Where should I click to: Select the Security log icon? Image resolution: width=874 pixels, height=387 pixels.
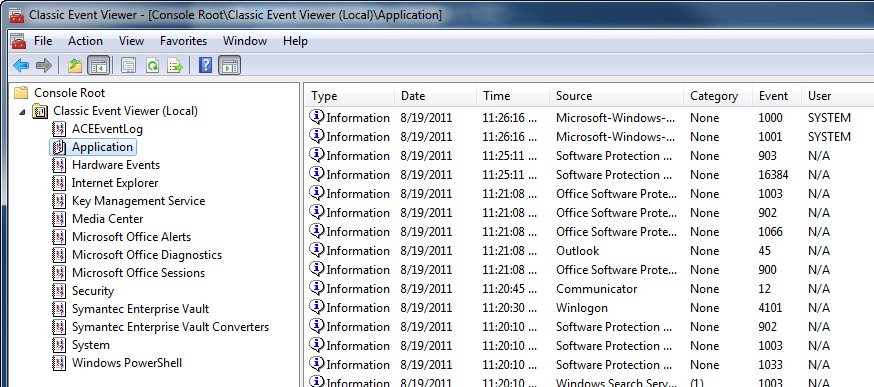[59, 291]
